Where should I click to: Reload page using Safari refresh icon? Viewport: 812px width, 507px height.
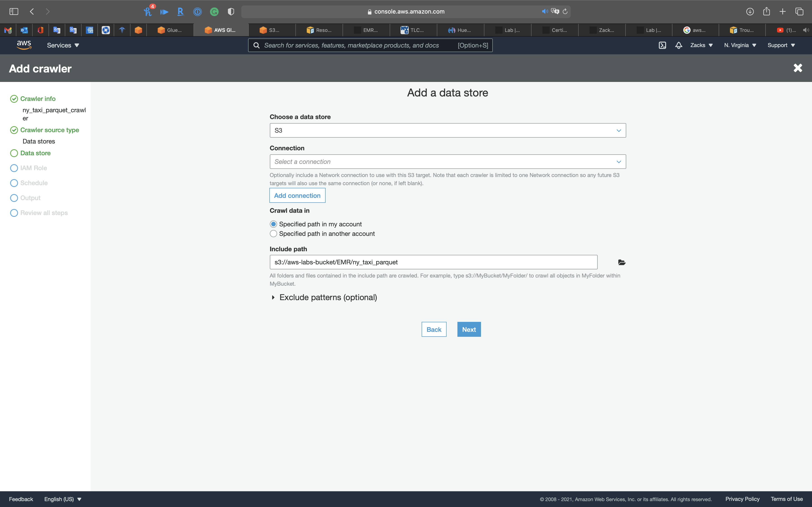coord(565,12)
